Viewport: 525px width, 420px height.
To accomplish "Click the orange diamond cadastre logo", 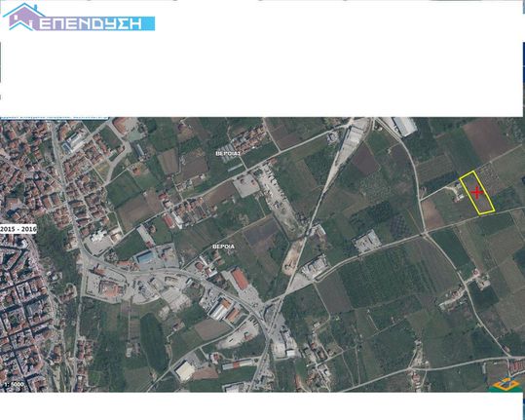I will click(506, 384).
